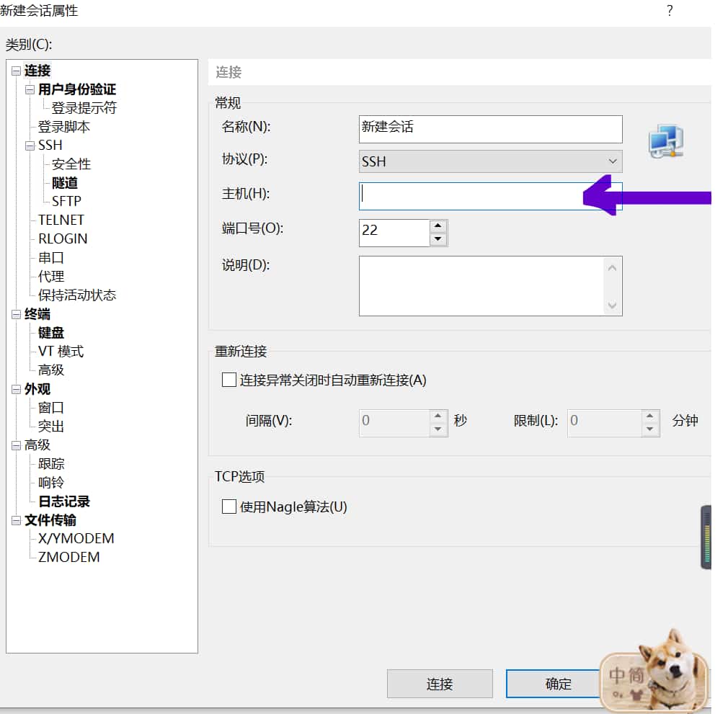Select the 代理 settings page
The image size is (728, 714).
click(50, 276)
